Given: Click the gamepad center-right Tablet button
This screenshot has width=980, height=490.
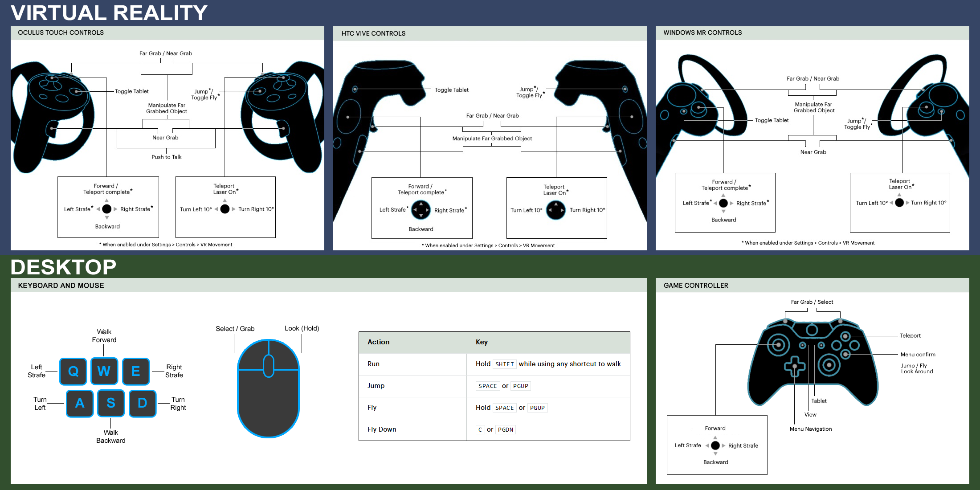Looking at the screenshot, I should tap(821, 345).
